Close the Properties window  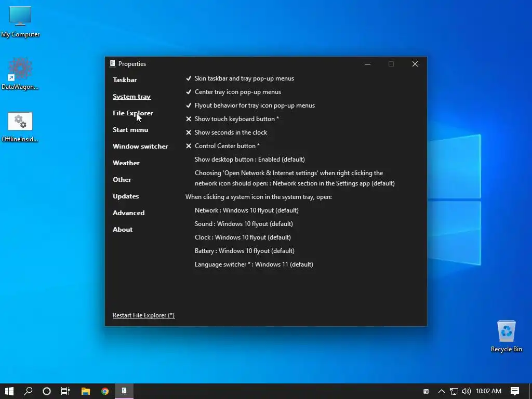(x=415, y=64)
